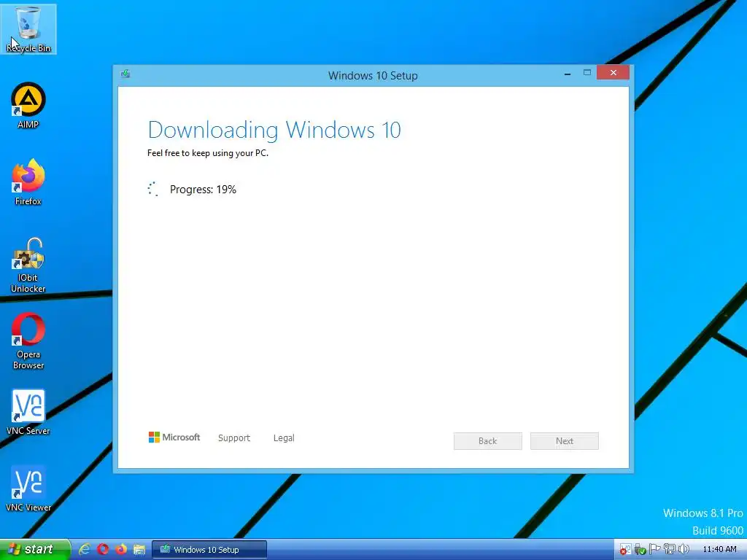This screenshot has width=747, height=560.
Task: Click the Back button
Action: click(x=488, y=441)
